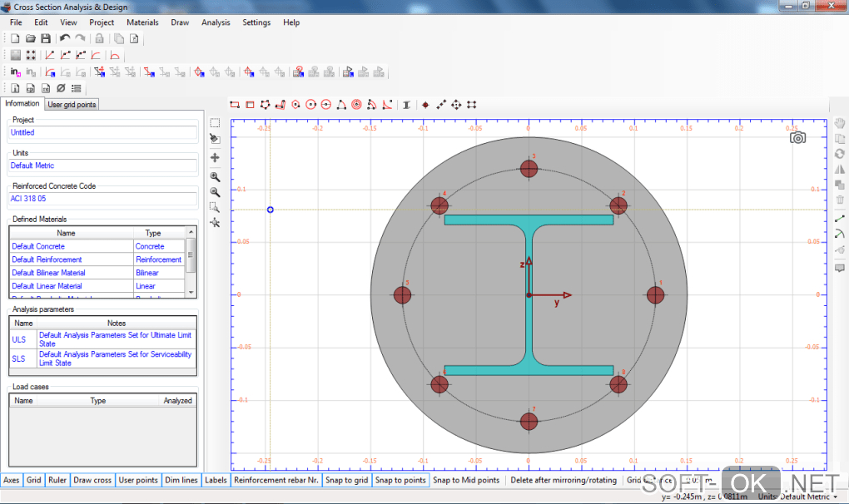Toggle the Snap to grid option
Image resolution: width=849 pixels, height=504 pixels.
tap(346, 480)
